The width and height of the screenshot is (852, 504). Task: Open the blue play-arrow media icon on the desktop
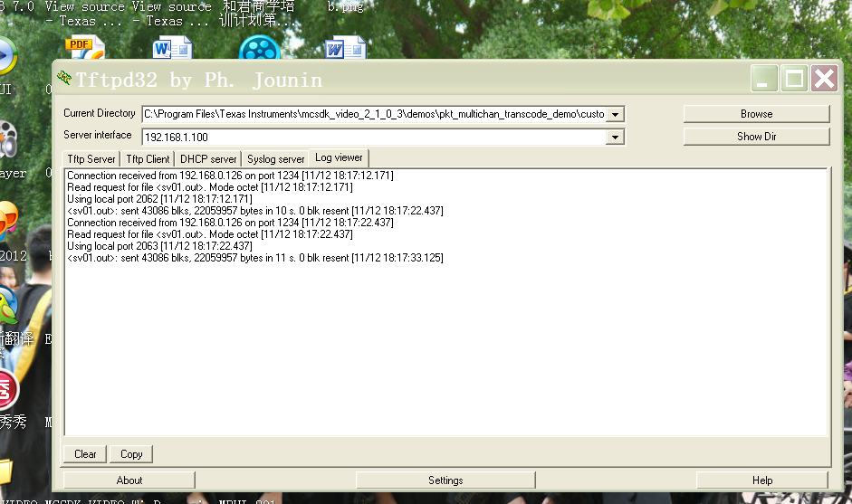[7, 56]
